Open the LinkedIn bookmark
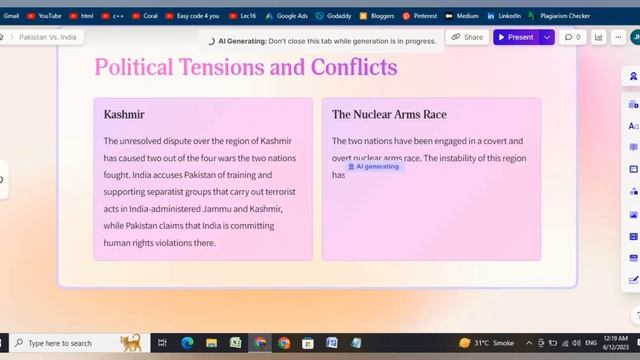The image size is (640, 360). (504, 16)
